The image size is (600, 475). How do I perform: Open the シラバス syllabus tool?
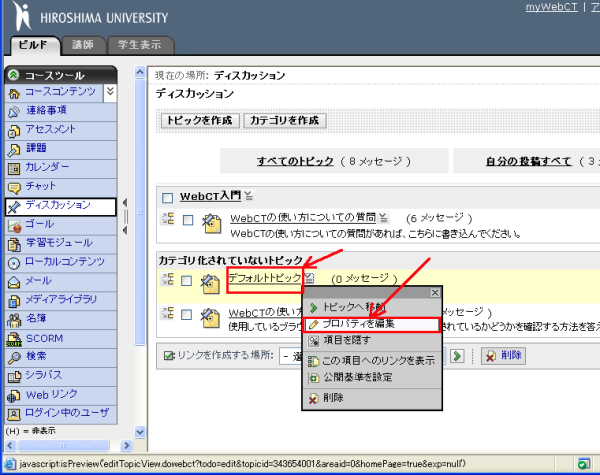(x=44, y=375)
